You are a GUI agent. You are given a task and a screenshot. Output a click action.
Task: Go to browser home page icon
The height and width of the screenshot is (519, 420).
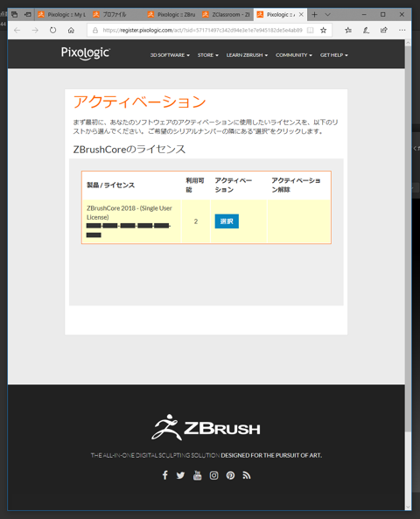point(71,30)
